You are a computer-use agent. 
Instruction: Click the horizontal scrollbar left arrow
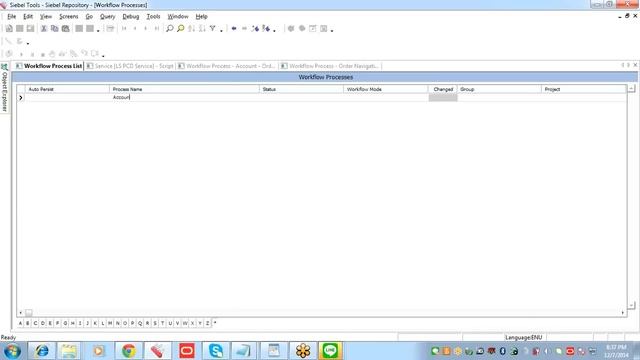pos(20,313)
